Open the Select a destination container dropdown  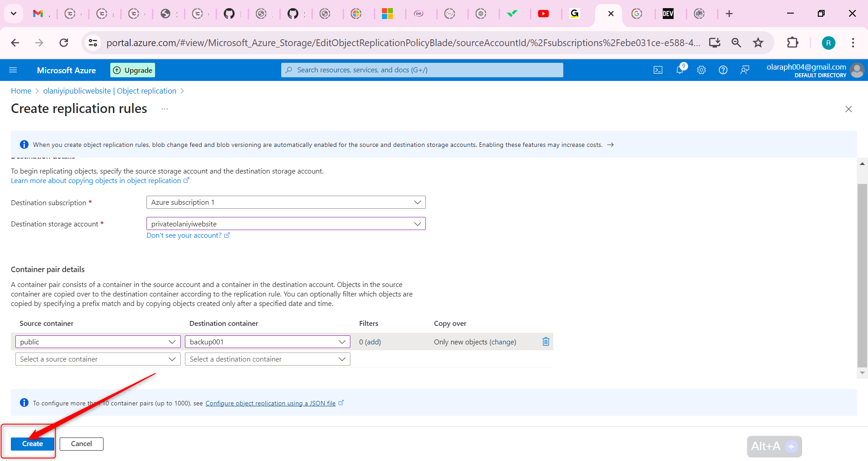click(x=268, y=359)
